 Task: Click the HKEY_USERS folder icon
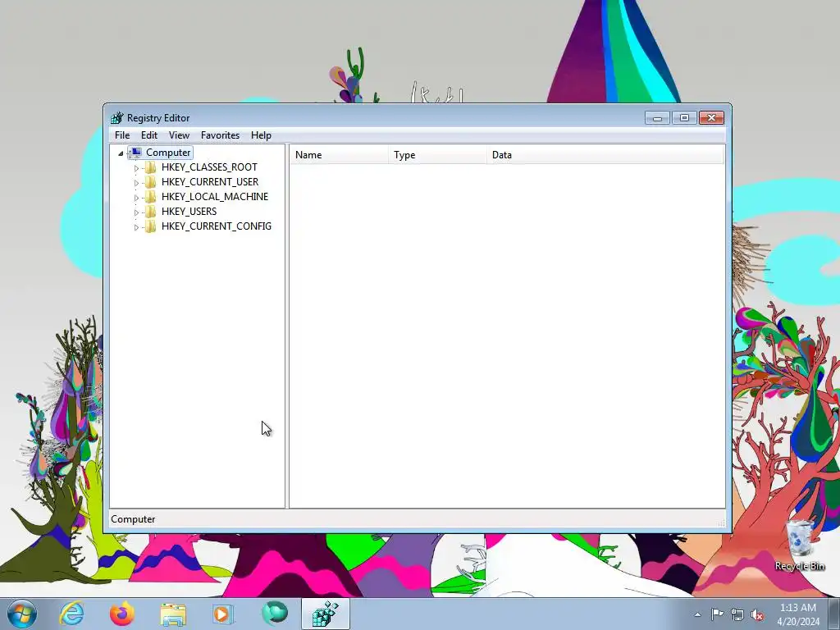pyautogui.click(x=151, y=212)
